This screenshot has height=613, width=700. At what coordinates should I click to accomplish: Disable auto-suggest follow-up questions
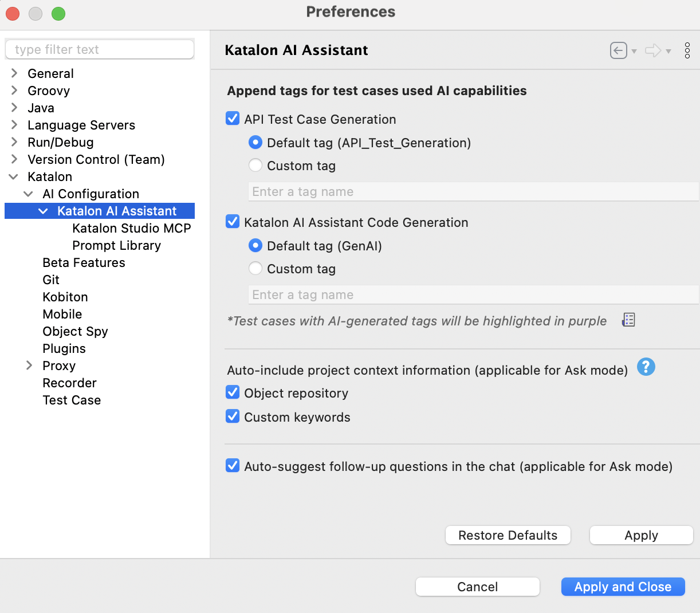(232, 465)
